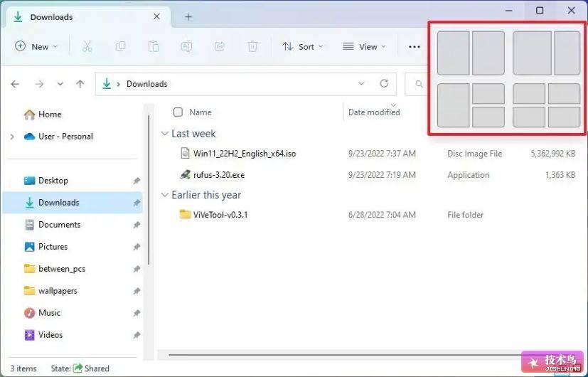Click the horizontal scrollbar in file list
Image resolution: width=588 pixels, height=377 pixels.
(x=345, y=354)
